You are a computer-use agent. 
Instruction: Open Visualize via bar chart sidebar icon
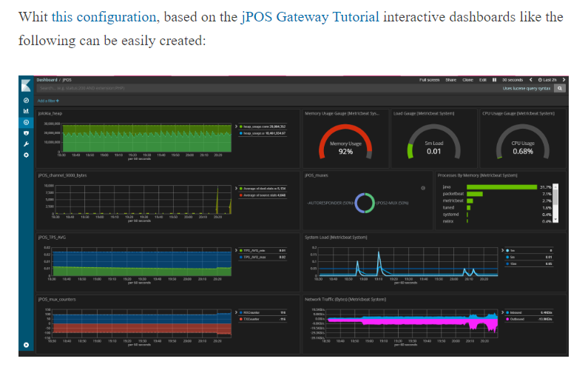coord(27,111)
